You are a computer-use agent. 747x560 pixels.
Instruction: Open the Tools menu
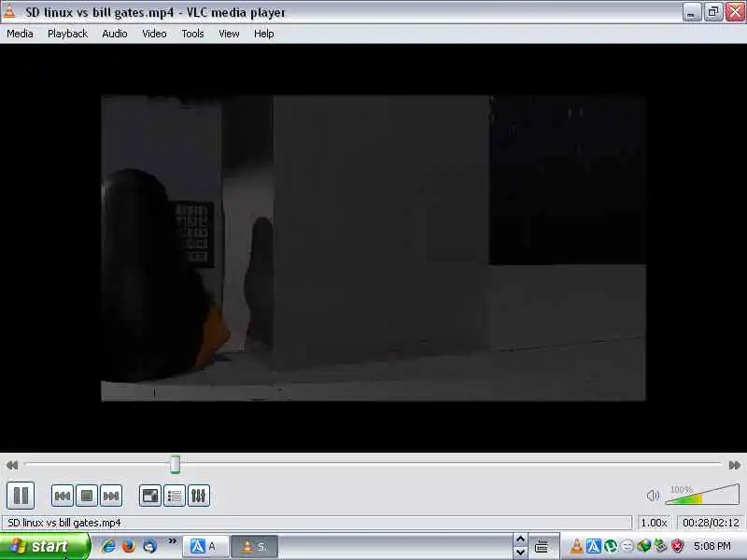pos(193,34)
